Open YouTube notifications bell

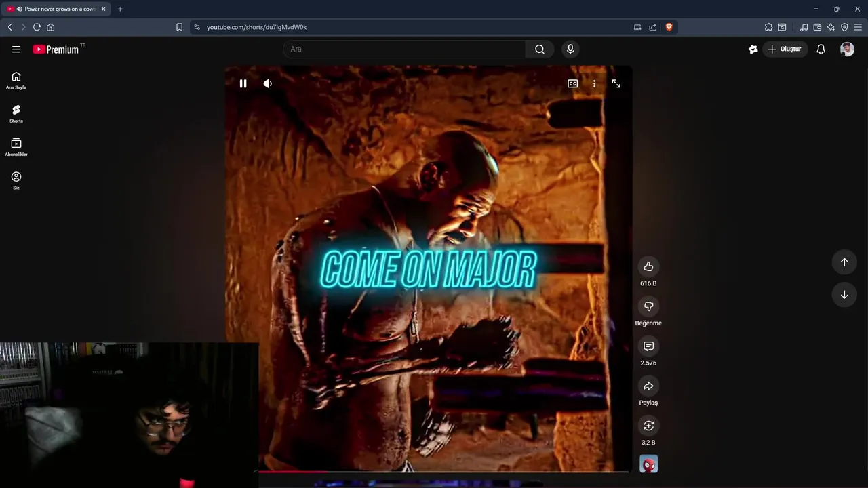click(821, 49)
